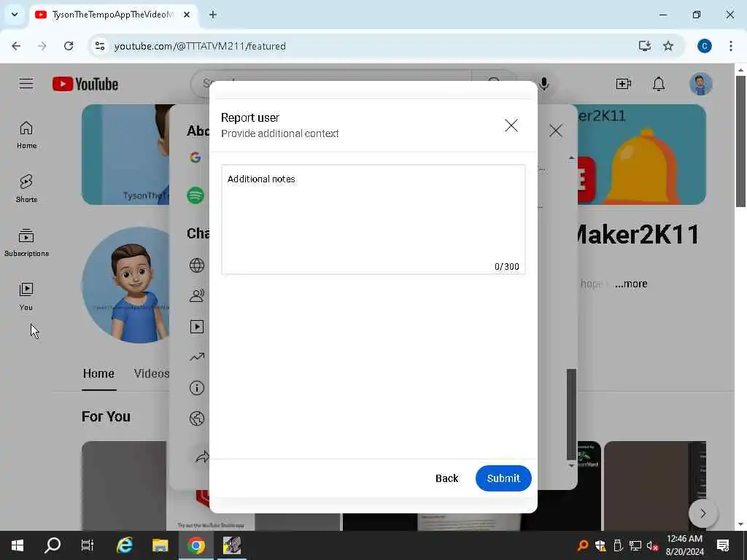Click into the Additional notes text box
The image size is (747, 560).
[x=373, y=219]
